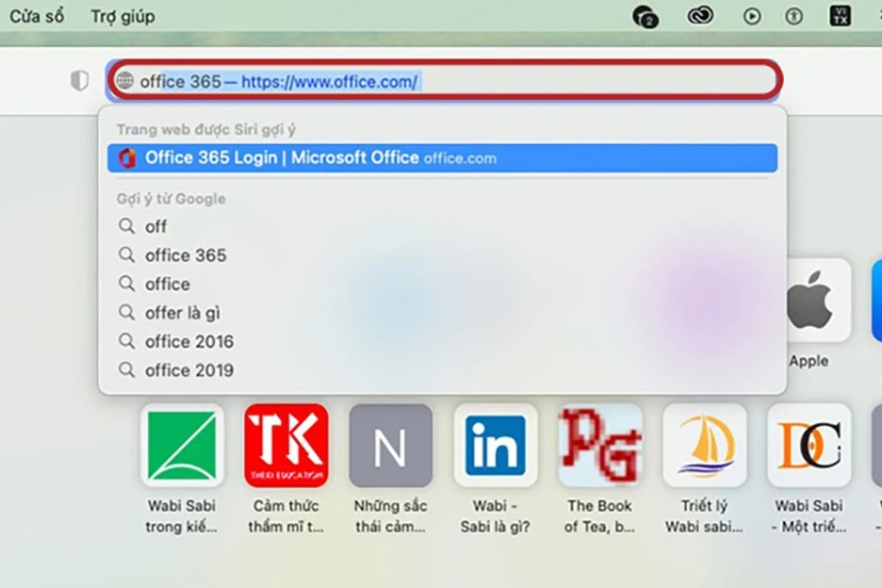The height and width of the screenshot is (588, 882).
Task: Open the PG 'The Book of Tea' tile
Action: 600,445
